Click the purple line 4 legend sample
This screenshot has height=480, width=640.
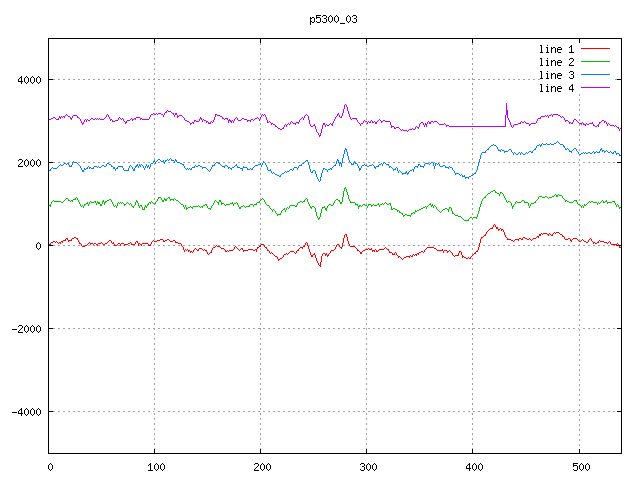pos(595,88)
